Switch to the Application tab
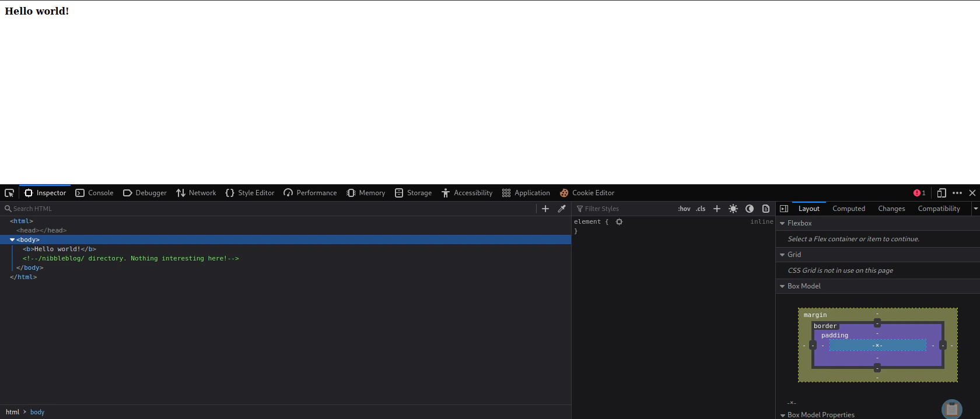This screenshot has height=419, width=980. [x=526, y=193]
